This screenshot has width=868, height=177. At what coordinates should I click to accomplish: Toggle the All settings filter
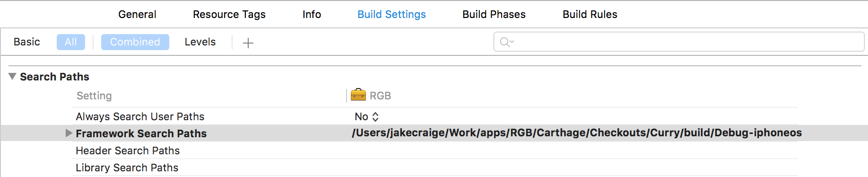coord(71,42)
